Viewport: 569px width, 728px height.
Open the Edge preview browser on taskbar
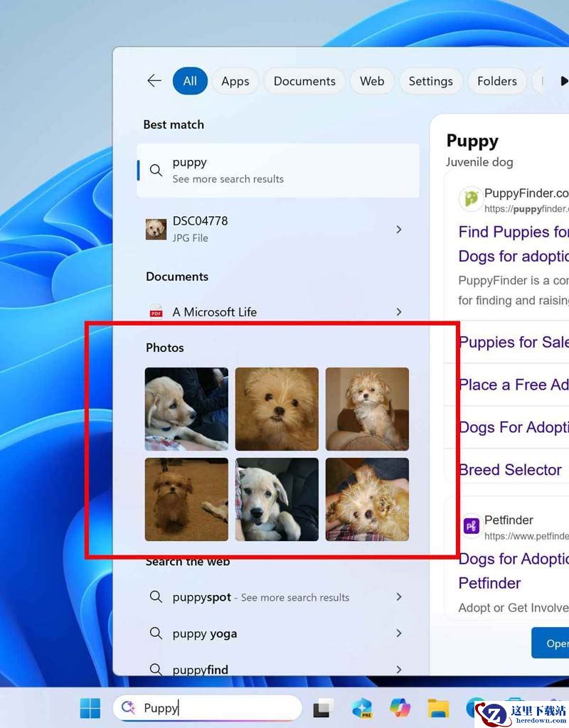tap(362, 708)
